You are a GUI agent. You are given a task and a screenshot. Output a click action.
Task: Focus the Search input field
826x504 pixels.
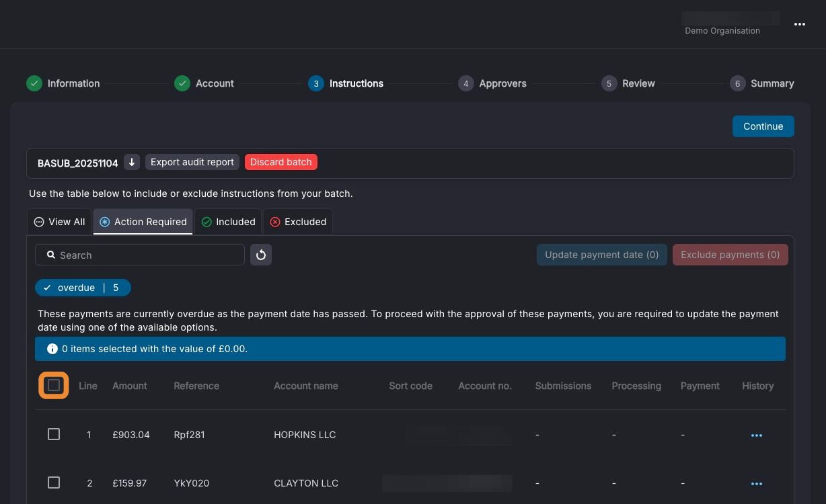(x=140, y=255)
